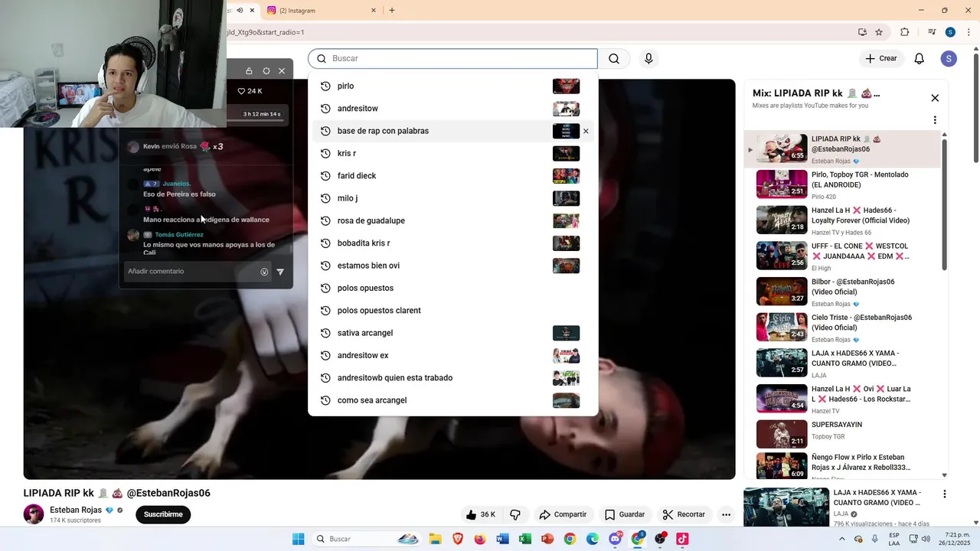Screen dimensions: 980x551
Task: Open Discord from taskbar
Action: click(615, 539)
